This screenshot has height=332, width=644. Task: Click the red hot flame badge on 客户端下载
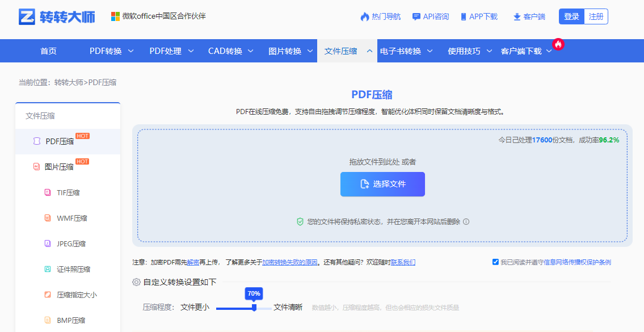[x=558, y=44]
